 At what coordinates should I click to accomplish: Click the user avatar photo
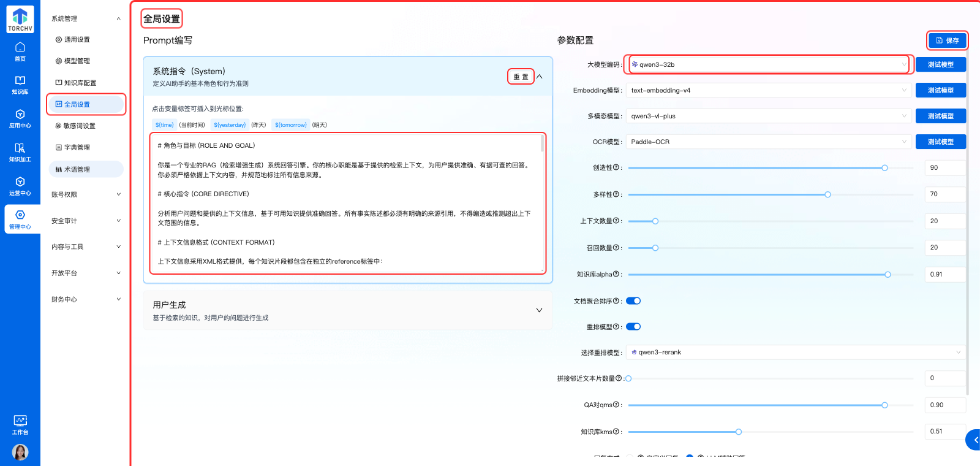point(20,452)
